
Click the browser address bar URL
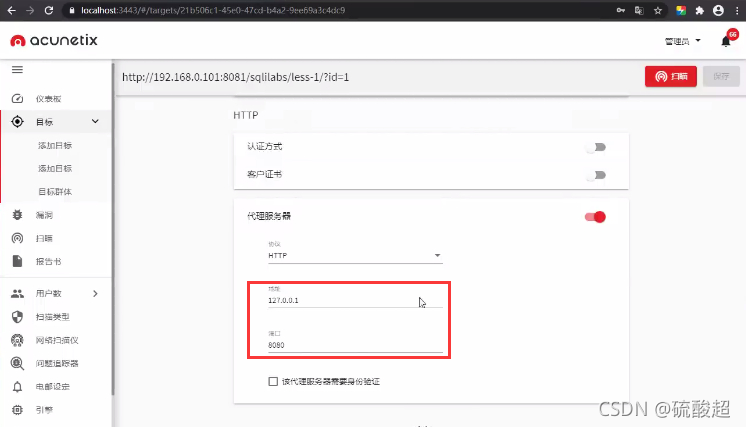(x=213, y=10)
